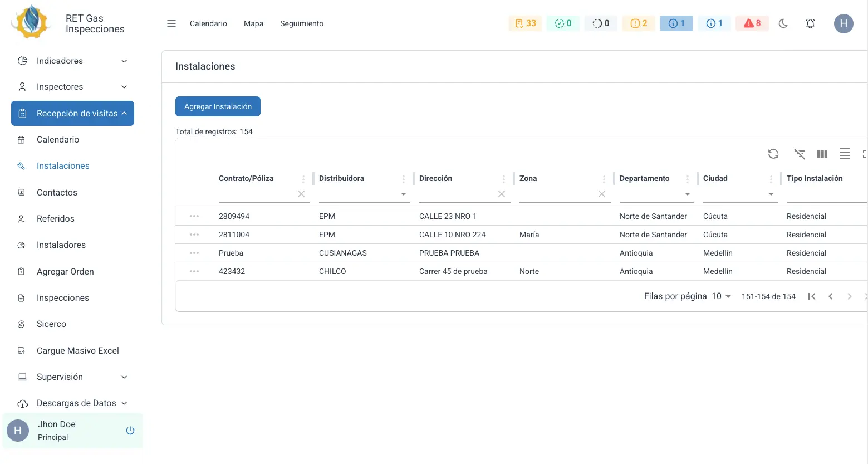Open Dirección column options menu
This screenshot has height=464, width=868.
pos(504,179)
